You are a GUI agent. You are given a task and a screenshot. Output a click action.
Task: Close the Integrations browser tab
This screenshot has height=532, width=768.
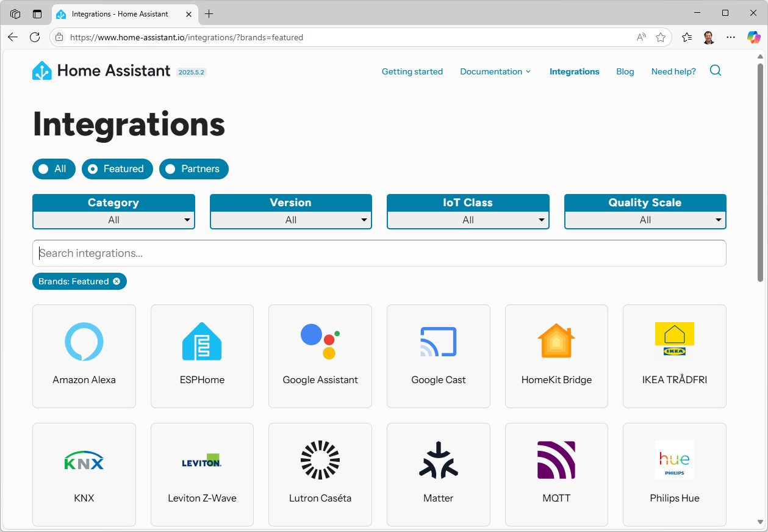[x=188, y=13]
